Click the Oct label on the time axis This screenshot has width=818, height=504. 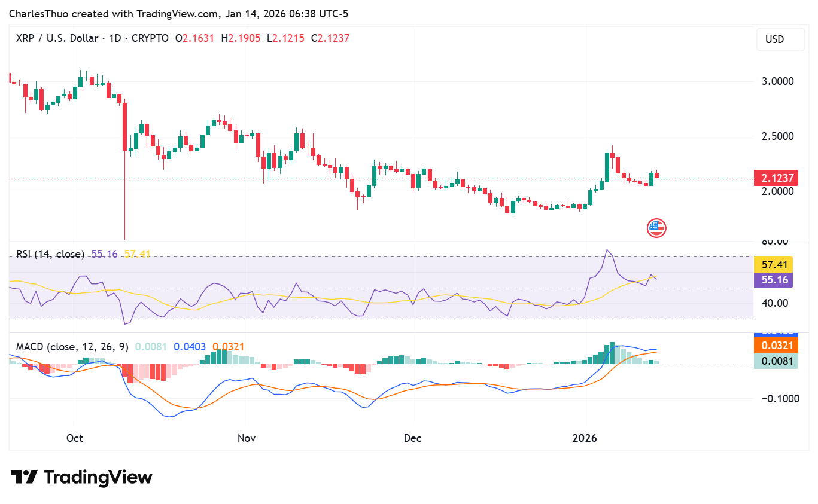(x=74, y=438)
